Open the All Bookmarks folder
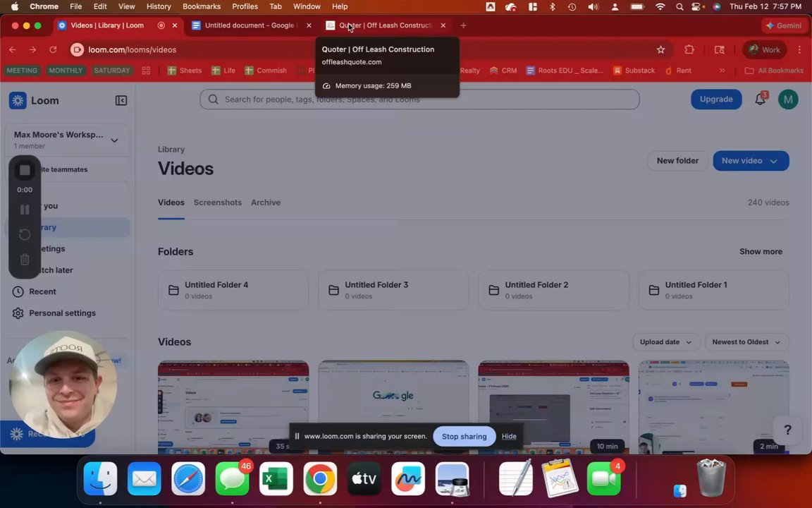Screen dimensions: 812x508 (774, 71)
